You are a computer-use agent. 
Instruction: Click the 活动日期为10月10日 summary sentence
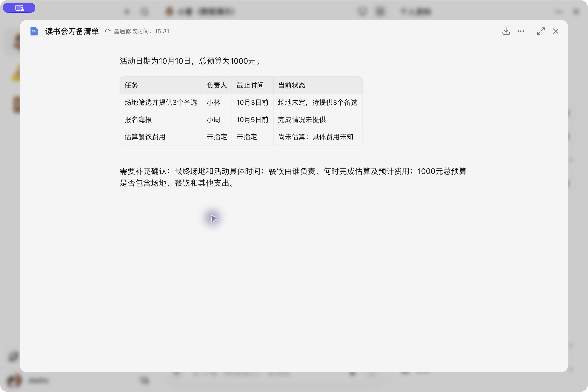[191, 61]
